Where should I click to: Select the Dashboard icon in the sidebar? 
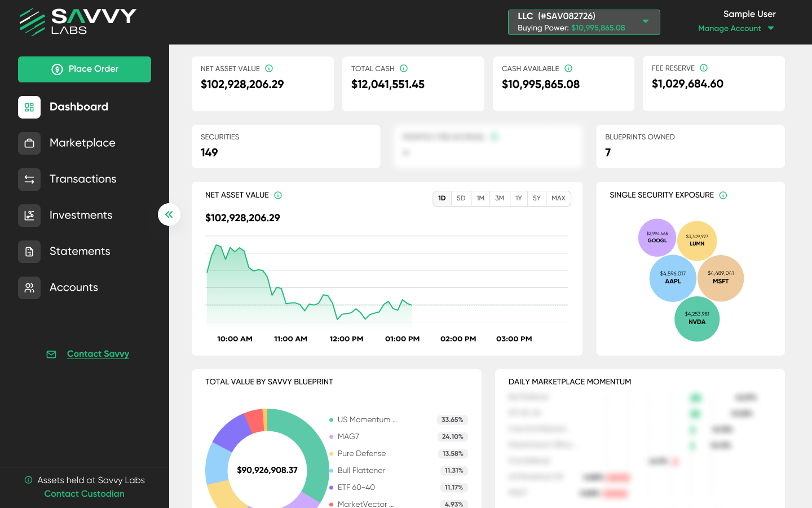tap(29, 107)
